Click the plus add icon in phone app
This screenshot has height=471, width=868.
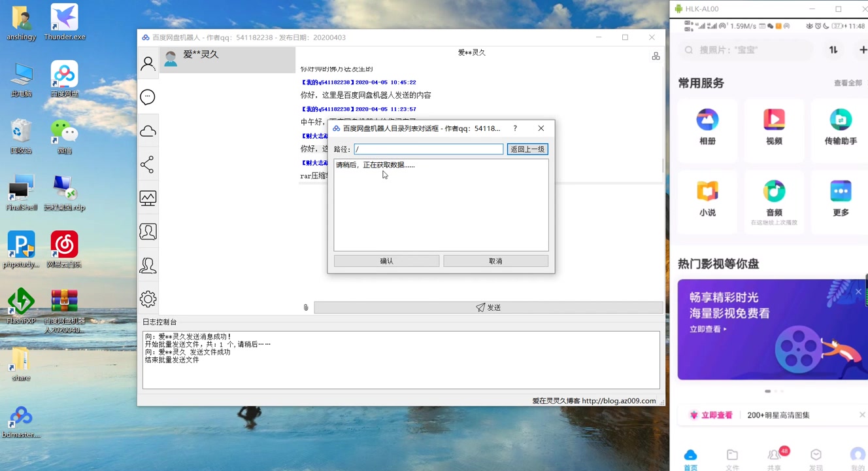point(863,50)
